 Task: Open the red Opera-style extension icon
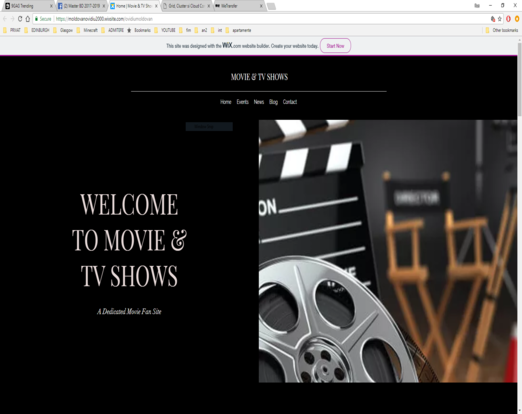coord(508,19)
